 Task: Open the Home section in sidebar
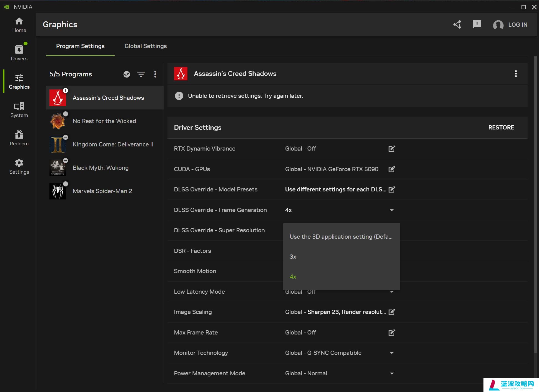point(19,25)
